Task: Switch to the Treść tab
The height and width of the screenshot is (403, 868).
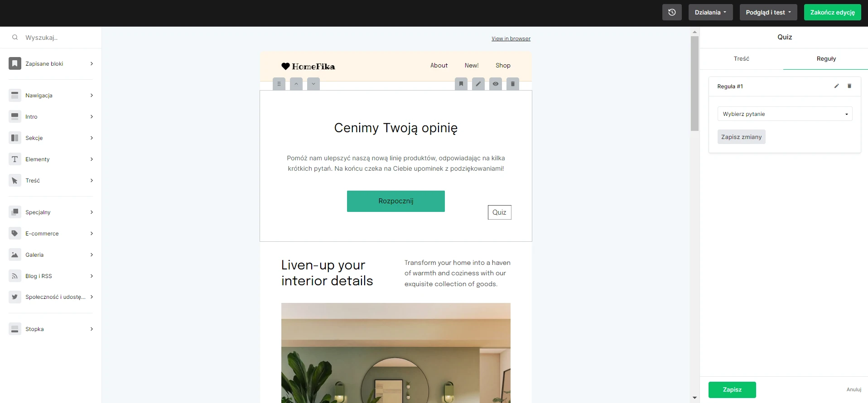Action: coord(742,59)
